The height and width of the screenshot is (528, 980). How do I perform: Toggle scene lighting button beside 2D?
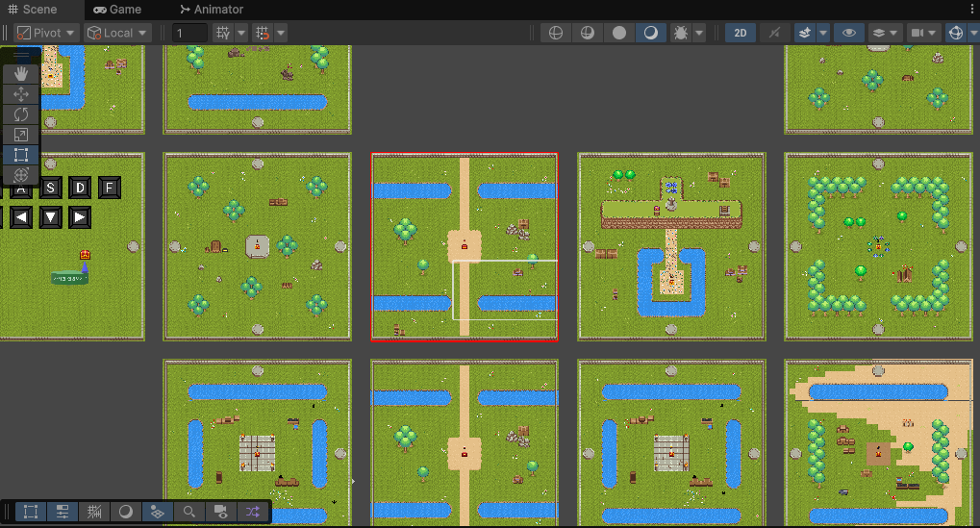773,33
